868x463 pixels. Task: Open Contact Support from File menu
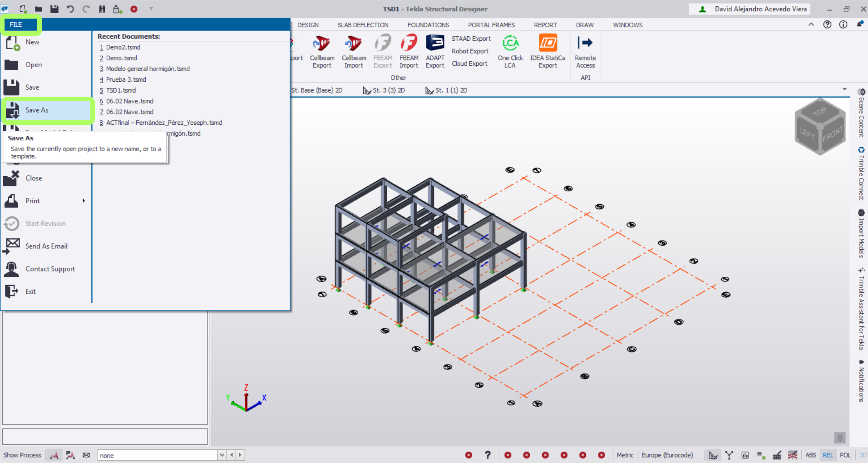[x=47, y=269]
